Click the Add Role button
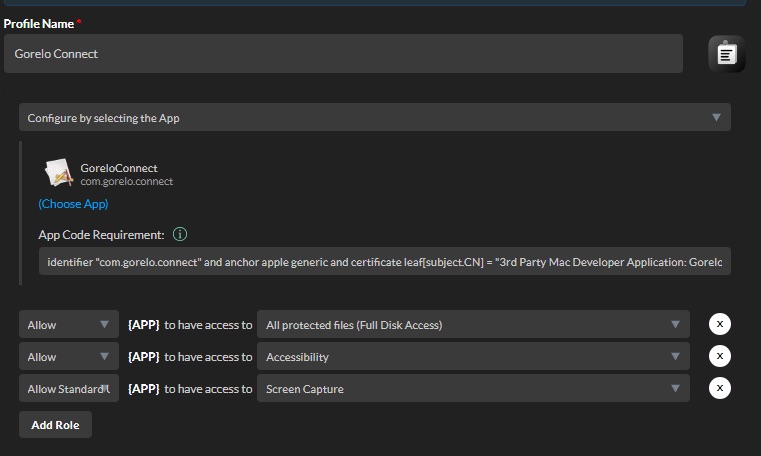This screenshot has height=456, width=761. click(x=55, y=425)
